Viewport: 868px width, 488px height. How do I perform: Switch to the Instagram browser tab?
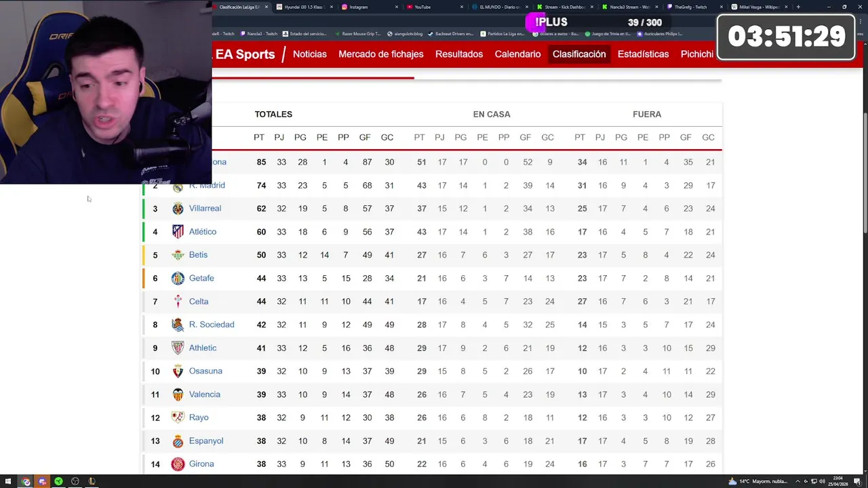click(x=370, y=7)
